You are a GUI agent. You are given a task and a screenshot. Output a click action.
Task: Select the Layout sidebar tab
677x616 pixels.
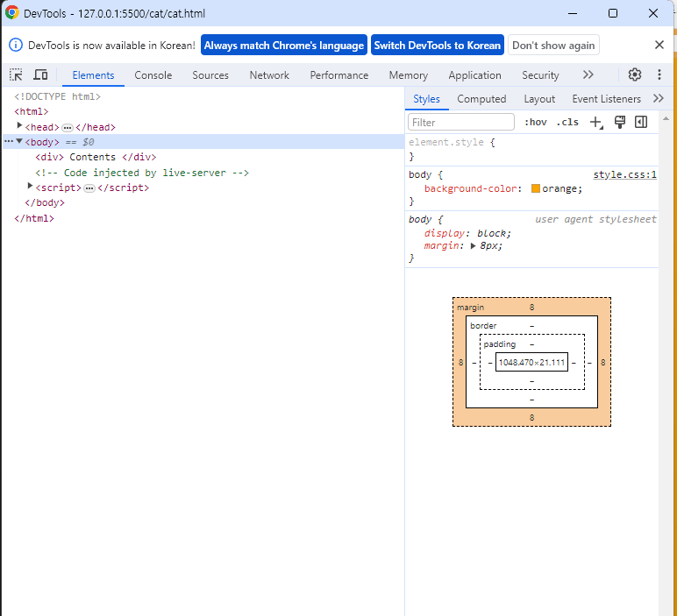(539, 99)
